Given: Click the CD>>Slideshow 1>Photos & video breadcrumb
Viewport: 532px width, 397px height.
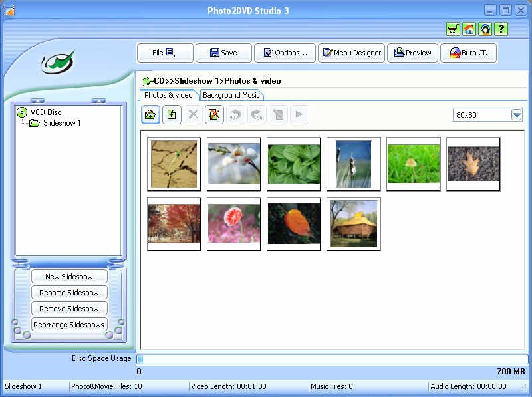Looking at the screenshot, I should click(x=217, y=81).
